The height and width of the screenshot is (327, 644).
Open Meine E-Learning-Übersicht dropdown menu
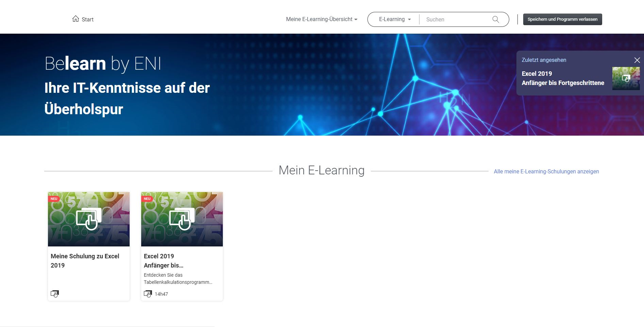(x=321, y=19)
